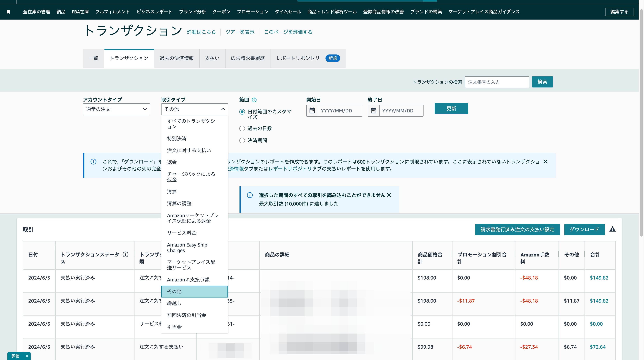Open the アカウントタイプ dropdown
The width and height of the screenshot is (644, 360).
click(x=117, y=109)
